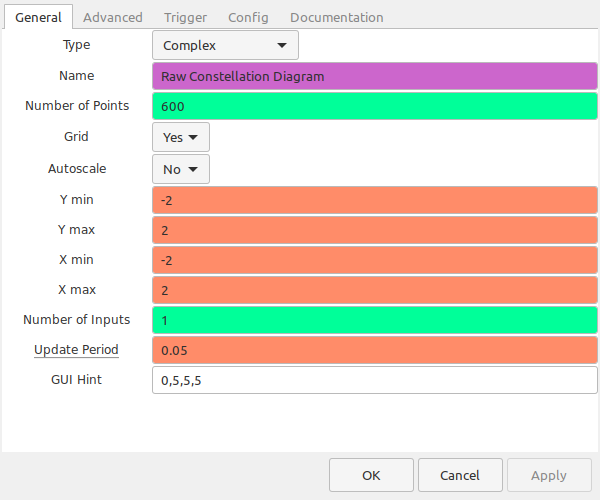Select the General tab
600x500 pixels.
click(x=38, y=17)
